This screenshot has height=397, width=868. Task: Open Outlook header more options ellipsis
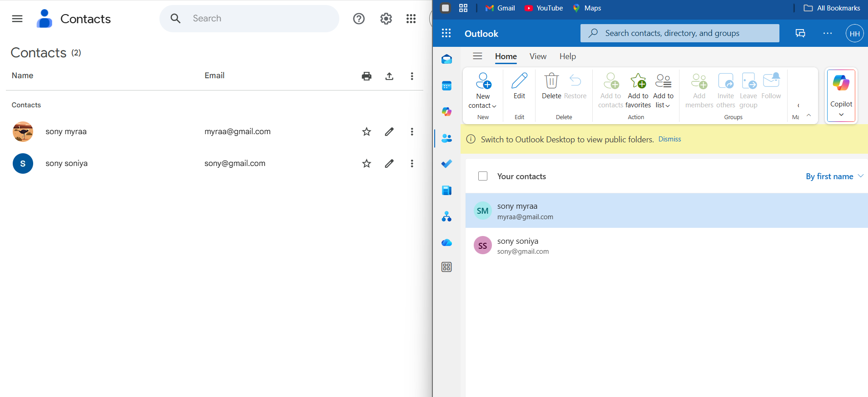tap(828, 33)
